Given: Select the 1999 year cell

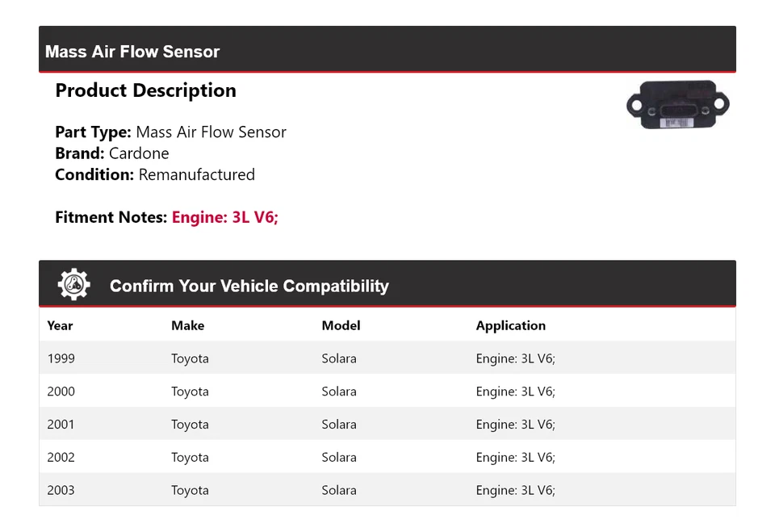Looking at the screenshot, I should pyautogui.click(x=61, y=358).
